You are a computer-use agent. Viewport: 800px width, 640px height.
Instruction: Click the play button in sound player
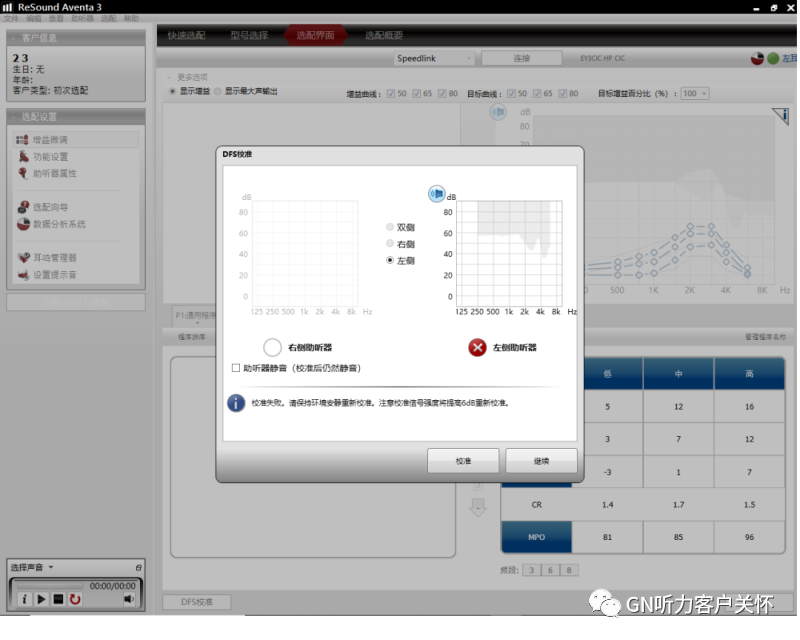coord(42,599)
